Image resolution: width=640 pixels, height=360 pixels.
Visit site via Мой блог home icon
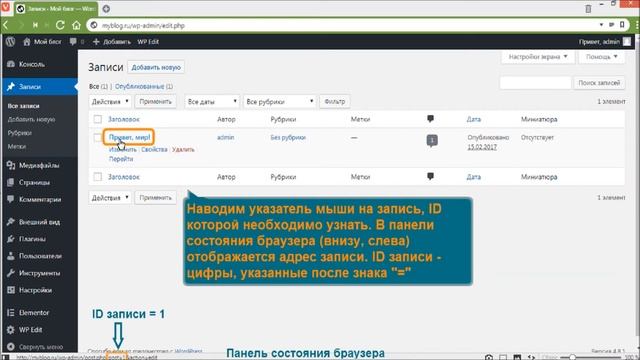pos(42,42)
